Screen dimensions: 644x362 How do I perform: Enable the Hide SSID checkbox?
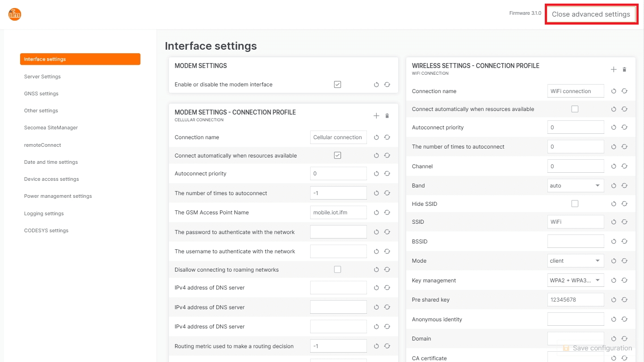575,204
